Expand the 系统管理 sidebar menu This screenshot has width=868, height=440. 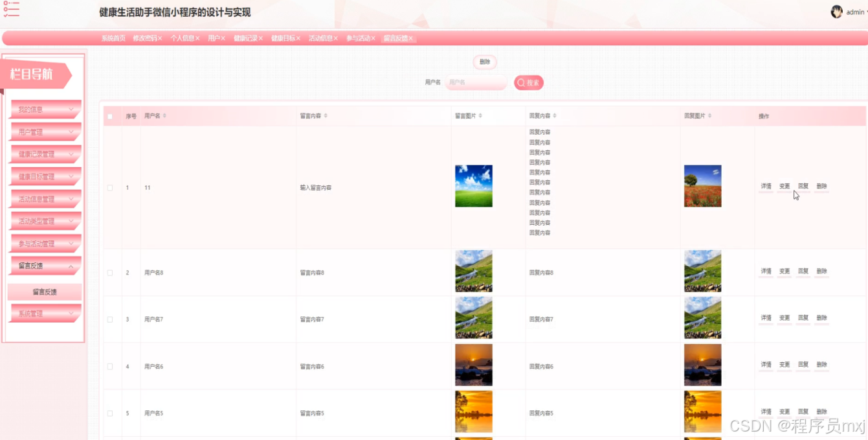[43, 313]
